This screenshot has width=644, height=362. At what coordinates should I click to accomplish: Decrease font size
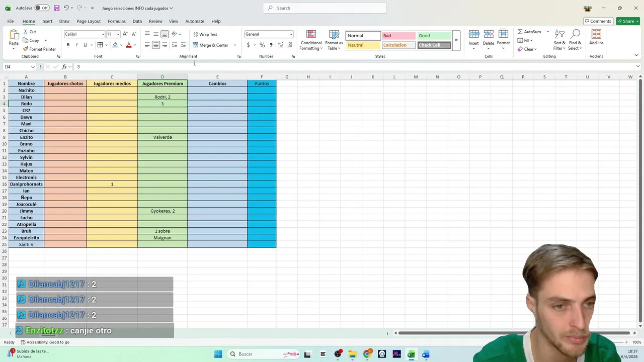(133, 34)
